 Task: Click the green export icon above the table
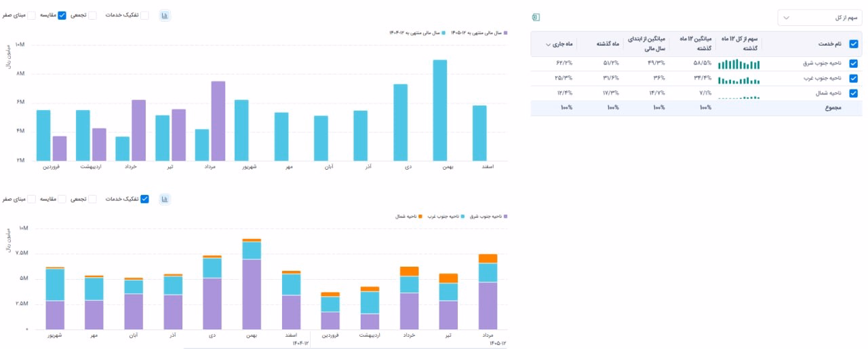pyautogui.click(x=536, y=17)
